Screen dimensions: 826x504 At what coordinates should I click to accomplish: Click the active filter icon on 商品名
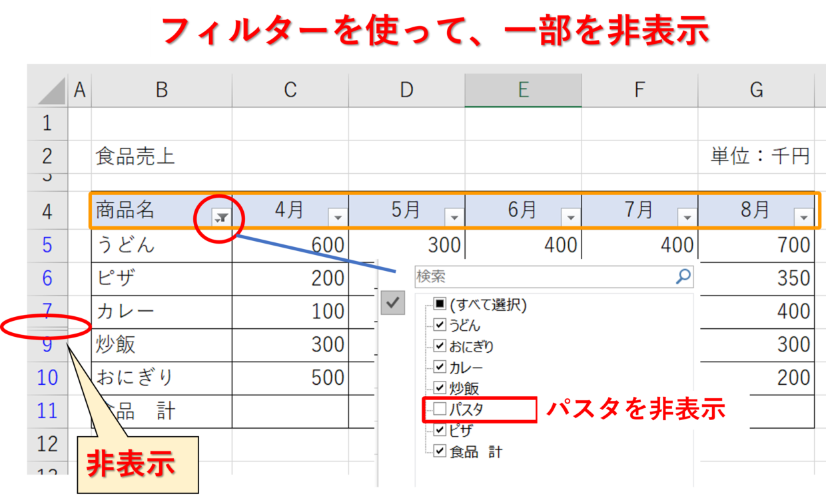point(222,217)
